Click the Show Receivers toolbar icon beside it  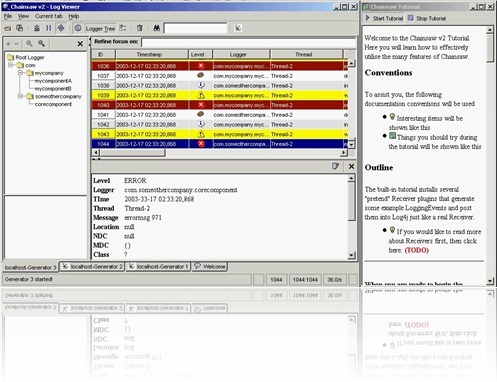(x=20, y=28)
